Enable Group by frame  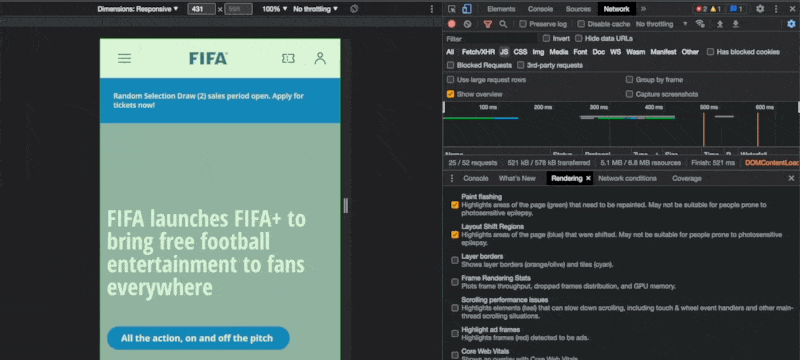[x=630, y=80]
